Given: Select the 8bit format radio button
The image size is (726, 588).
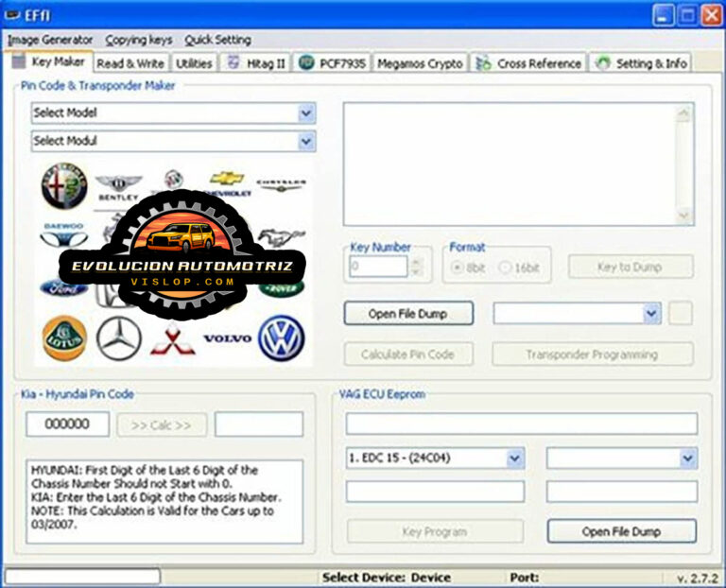Looking at the screenshot, I should [x=458, y=268].
